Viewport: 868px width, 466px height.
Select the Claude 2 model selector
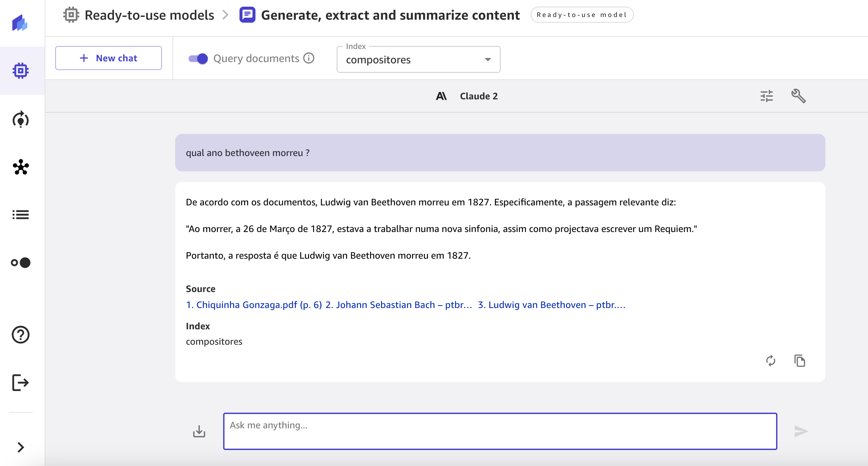[467, 96]
